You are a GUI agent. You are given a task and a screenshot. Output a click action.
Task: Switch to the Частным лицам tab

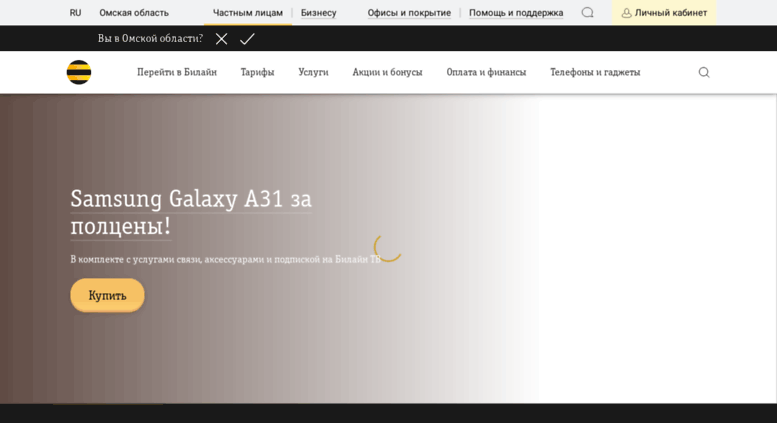pos(248,13)
